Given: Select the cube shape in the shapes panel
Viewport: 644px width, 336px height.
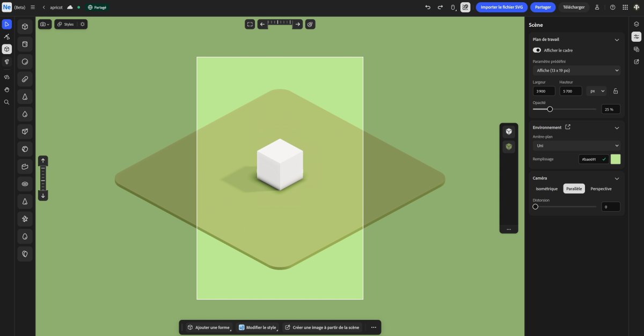Looking at the screenshot, I should tap(25, 26).
